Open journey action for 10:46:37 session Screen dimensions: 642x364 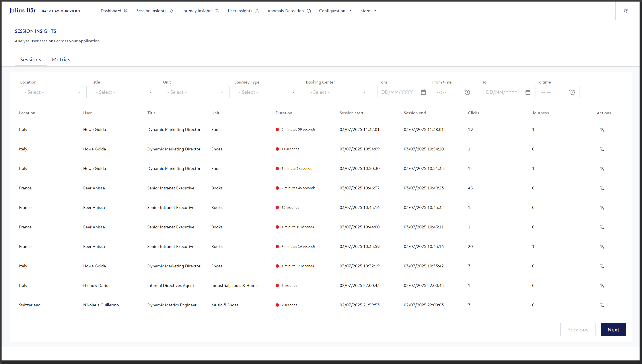(x=602, y=188)
